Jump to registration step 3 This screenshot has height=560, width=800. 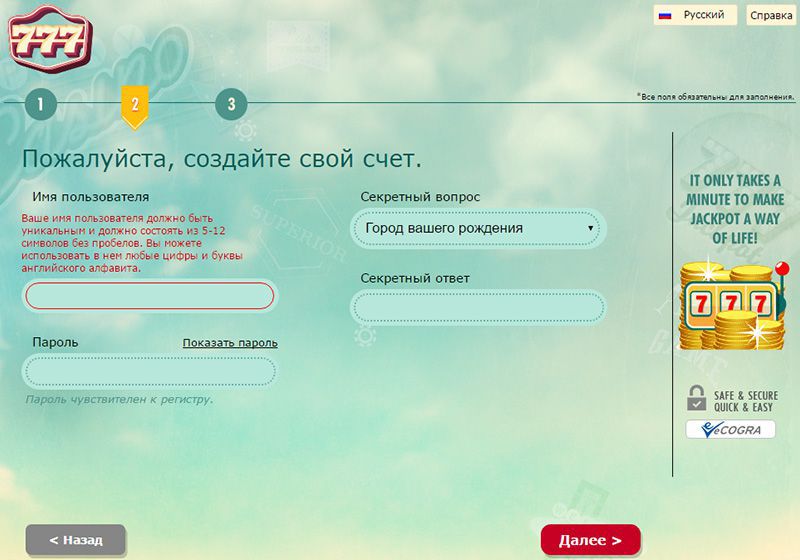[x=231, y=104]
